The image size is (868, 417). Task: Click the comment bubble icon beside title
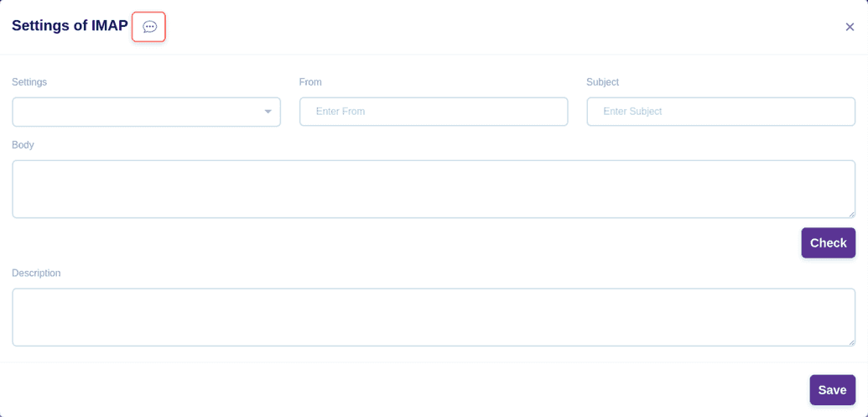pos(149,27)
